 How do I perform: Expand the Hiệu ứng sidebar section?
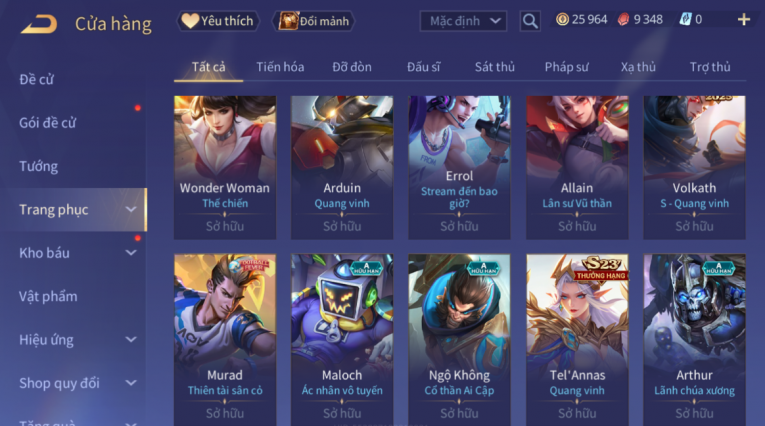[131, 340]
